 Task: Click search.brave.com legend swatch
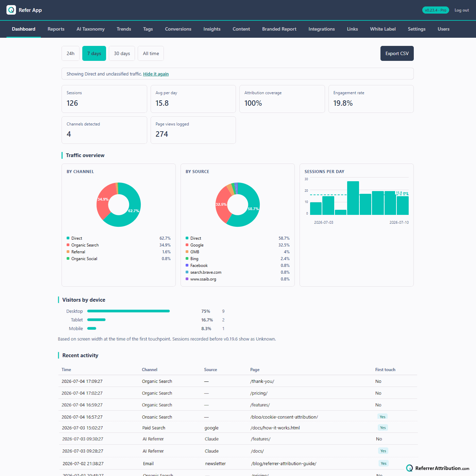187,272
